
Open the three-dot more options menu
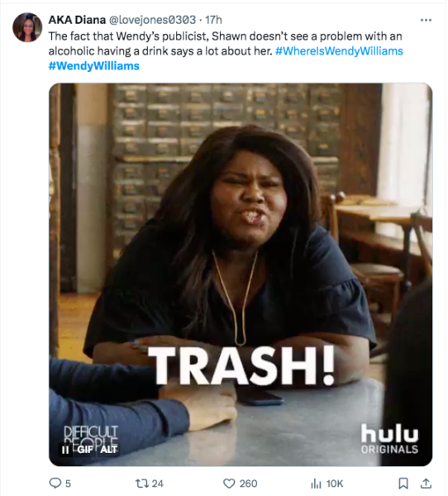pos(426,20)
